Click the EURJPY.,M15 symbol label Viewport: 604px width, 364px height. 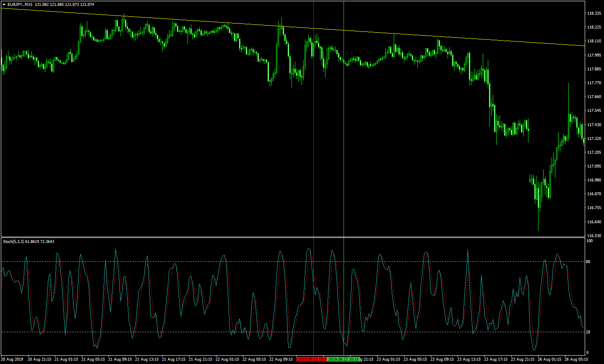(x=20, y=5)
